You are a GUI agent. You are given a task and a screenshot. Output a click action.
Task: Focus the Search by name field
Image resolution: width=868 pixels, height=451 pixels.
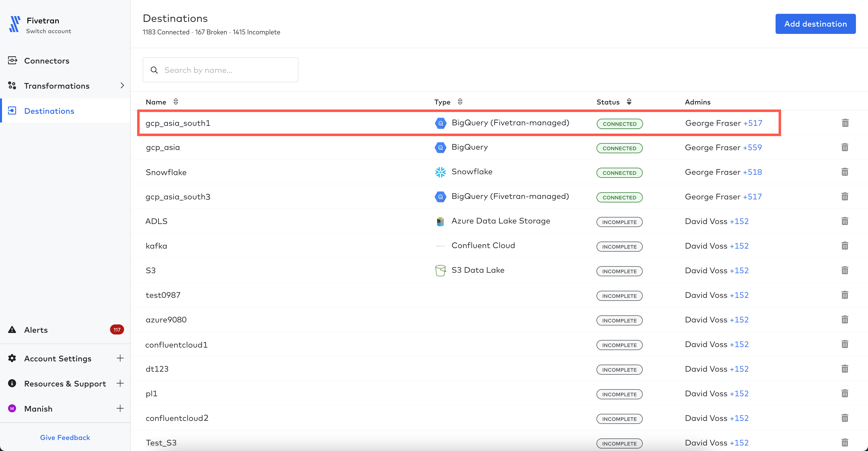click(x=220, y=70)
